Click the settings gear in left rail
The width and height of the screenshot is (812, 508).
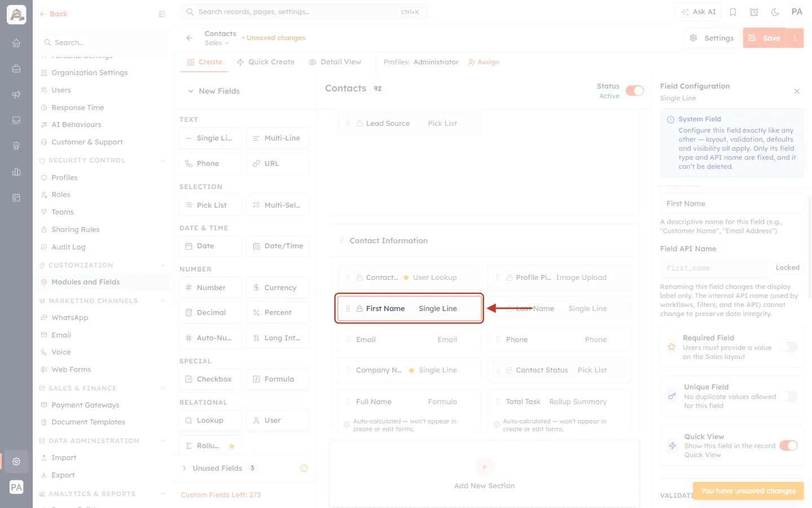pos(16,462)
